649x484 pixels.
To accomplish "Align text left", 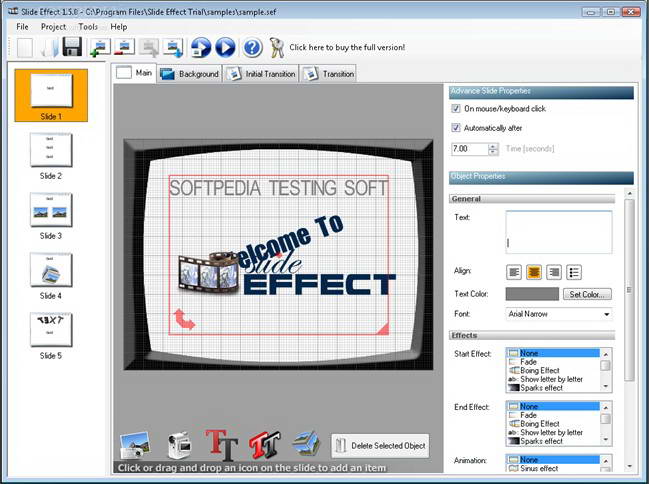I will [514, 272].
